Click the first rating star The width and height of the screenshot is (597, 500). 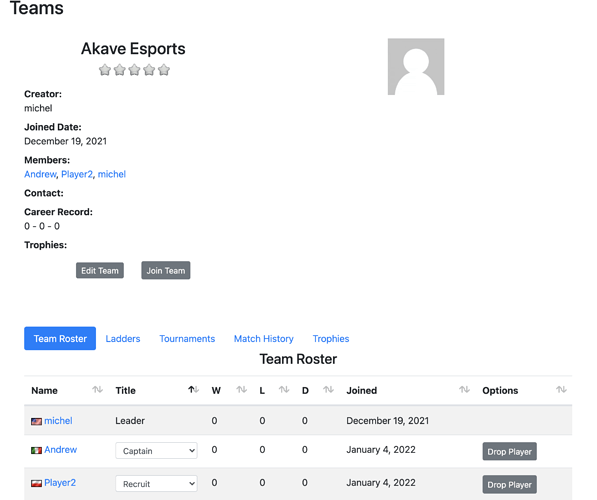(x=105, y=70)
